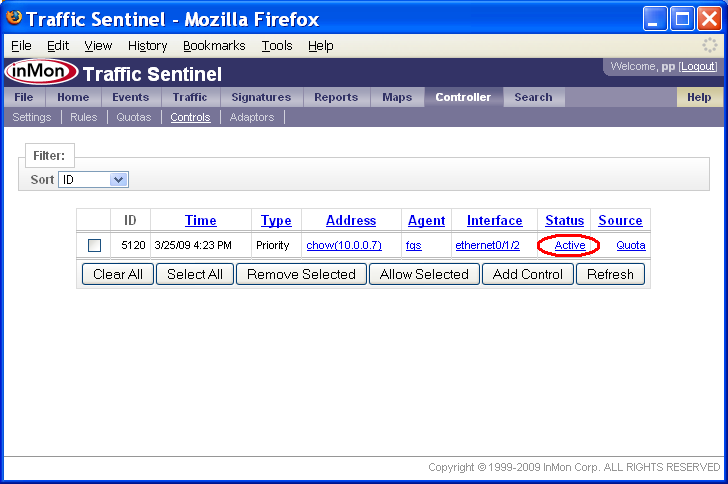The width and height of the screenshot is (728, 484).
Task: Click the time cell 3/25/09 4:23 PM
Action: point(193,245)
